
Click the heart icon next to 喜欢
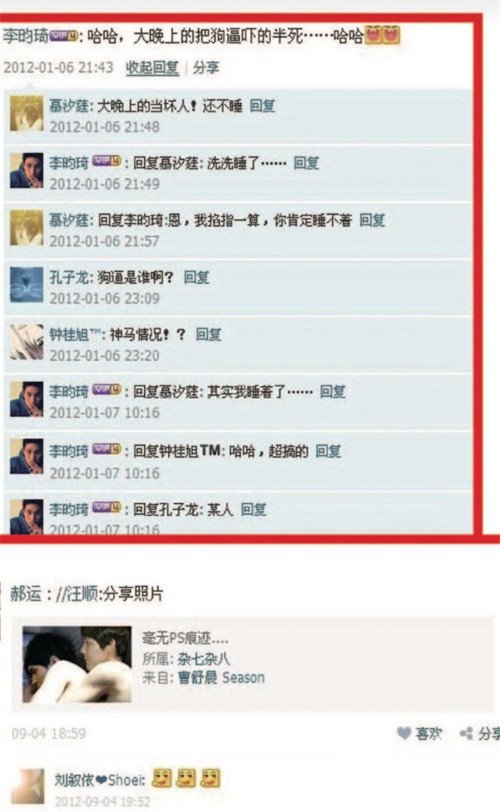(403, 733)
